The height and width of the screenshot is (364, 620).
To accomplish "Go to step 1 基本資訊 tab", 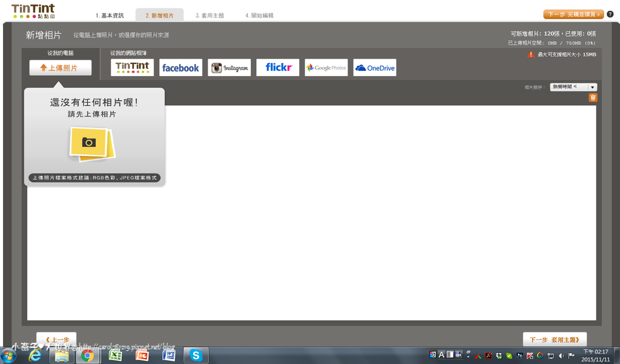I will pos(110,15).
